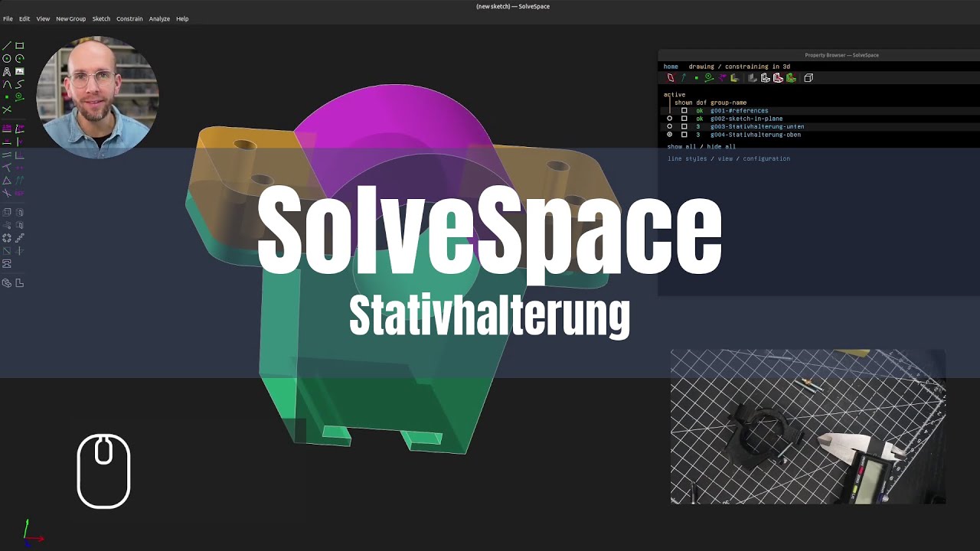Image resolution: width=980 pixels, height=551 pixels.
Task: Toggle hidden lines wireframe cube icon
Action: click(808, 77)
